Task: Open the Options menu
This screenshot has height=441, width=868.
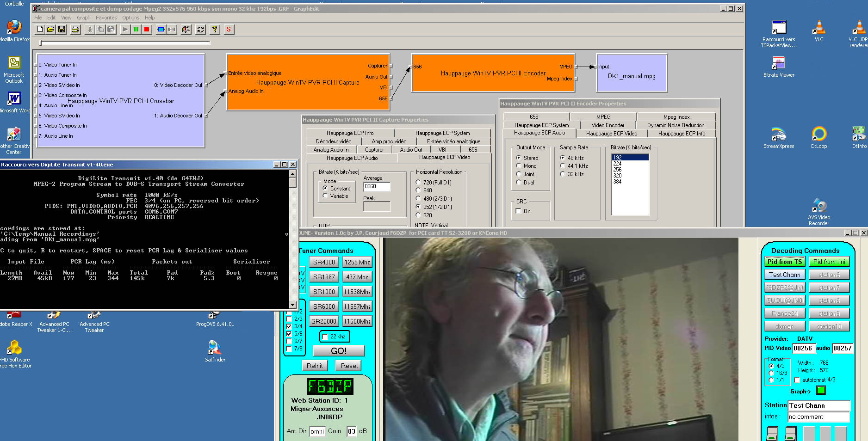Action: pyautogui.click(x=131, y=18)
